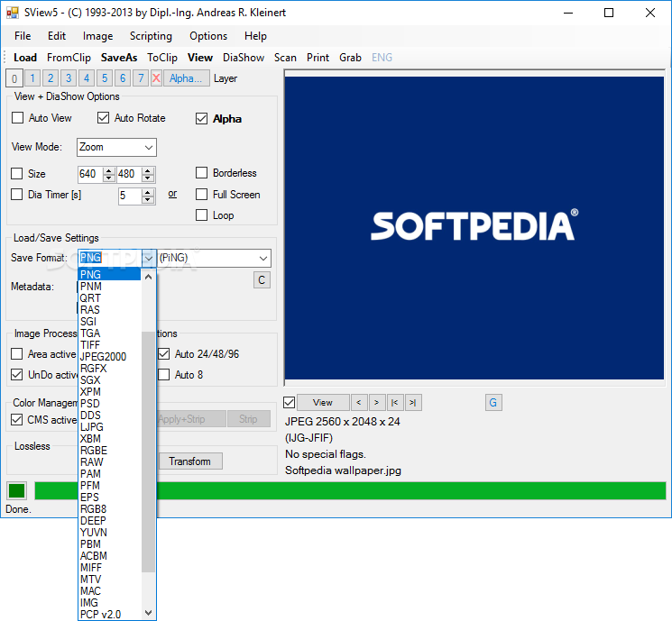
Task: Click the Transform button
Action: [189, 461]
